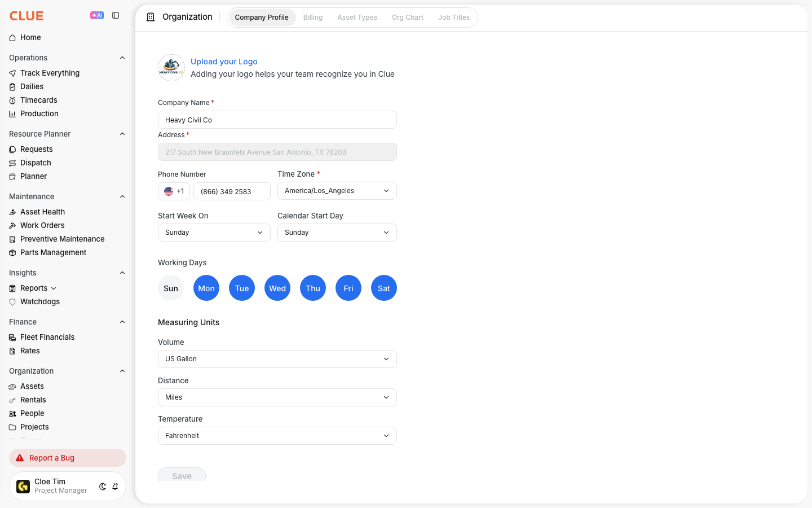812x508 pixels.
Task: Switch to the Asset Types tab
Action: [x=357, y=17]
